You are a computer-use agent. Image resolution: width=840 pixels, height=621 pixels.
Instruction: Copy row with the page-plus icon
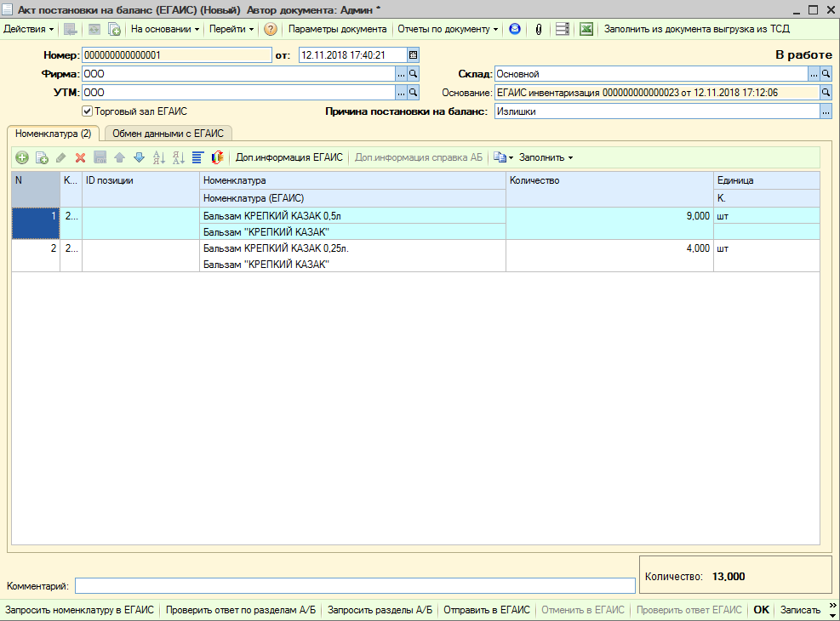tap(42, 157)
